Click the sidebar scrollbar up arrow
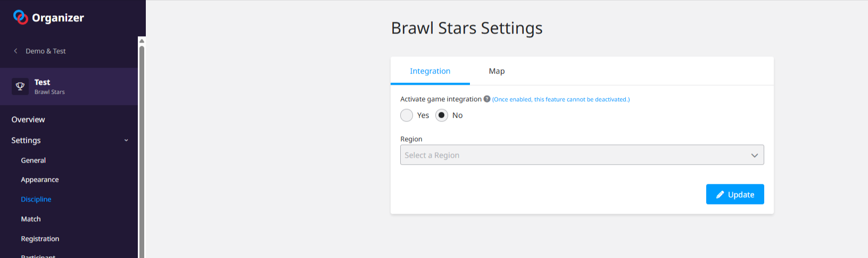 point(142,41)
